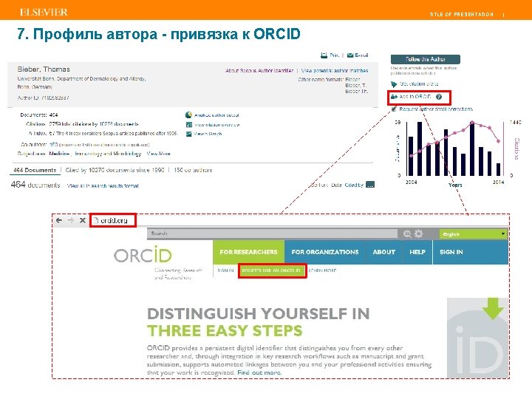This screenshot has width=532, height=399.
Task: Click the 2004 bar in the documents chart
Action: pos(411,156)
